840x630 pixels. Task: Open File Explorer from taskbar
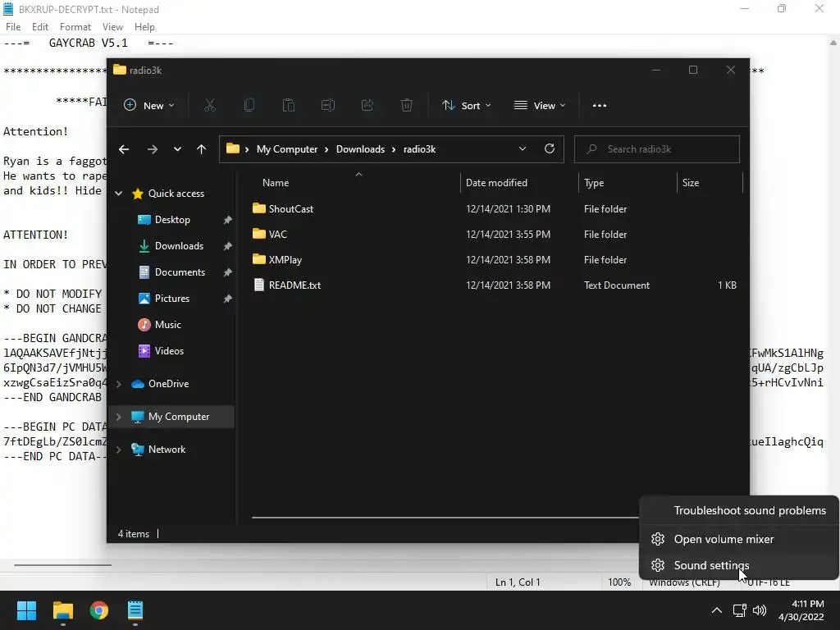[x=62, y=610]
